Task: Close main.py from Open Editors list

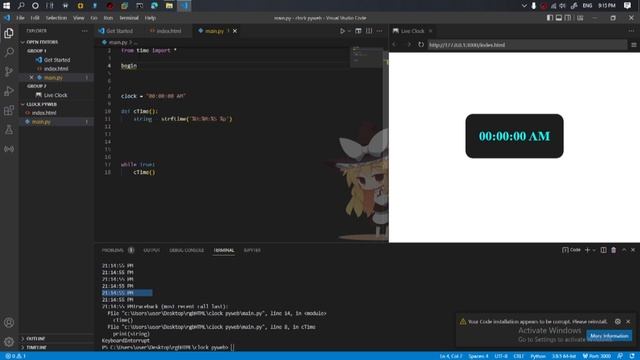Action: (x=31, y=78)
